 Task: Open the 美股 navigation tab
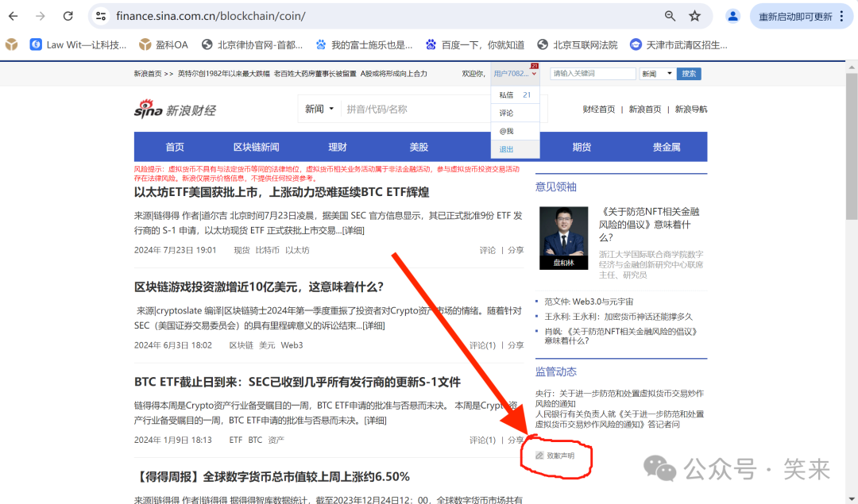[419, 147]
